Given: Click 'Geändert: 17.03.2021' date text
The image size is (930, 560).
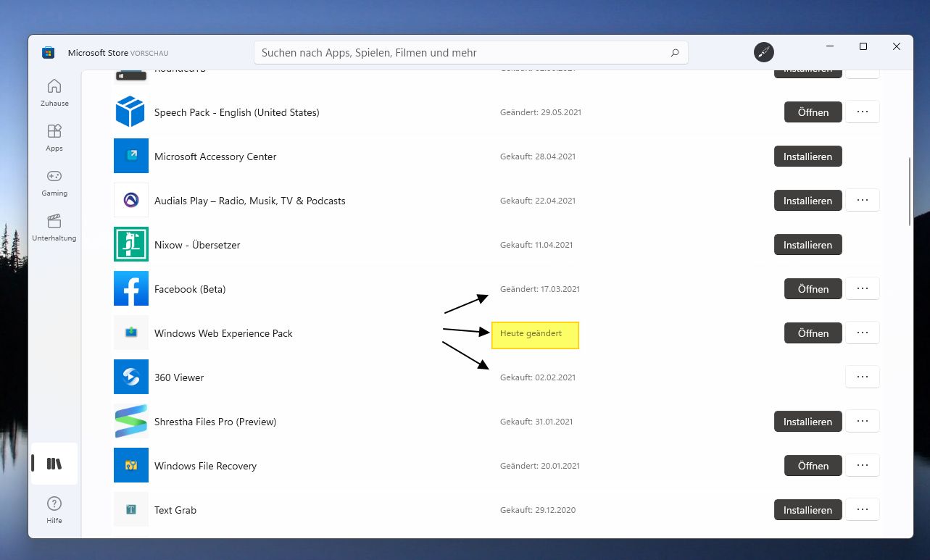Looking at the screenshot, I should coord(540,289).
